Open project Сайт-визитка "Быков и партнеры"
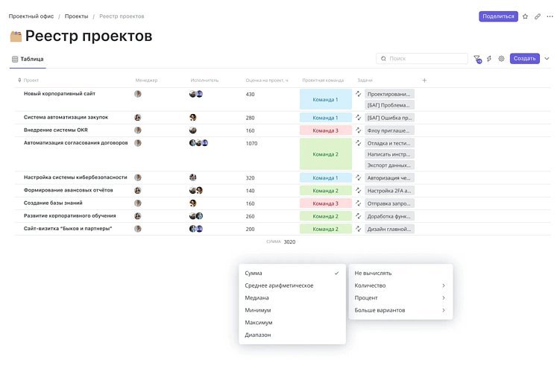 pyautogui.click(x=68, y=229)
